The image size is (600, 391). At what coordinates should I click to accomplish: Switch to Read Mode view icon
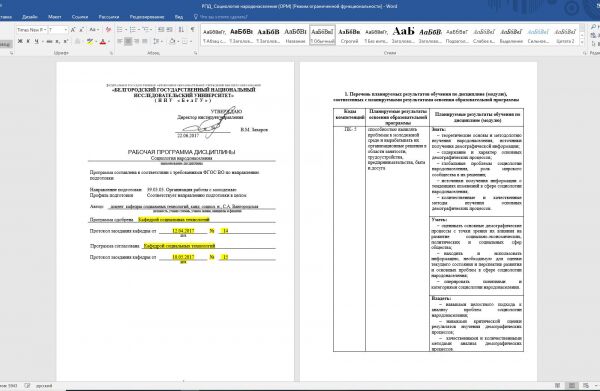(x=558, y=386)
